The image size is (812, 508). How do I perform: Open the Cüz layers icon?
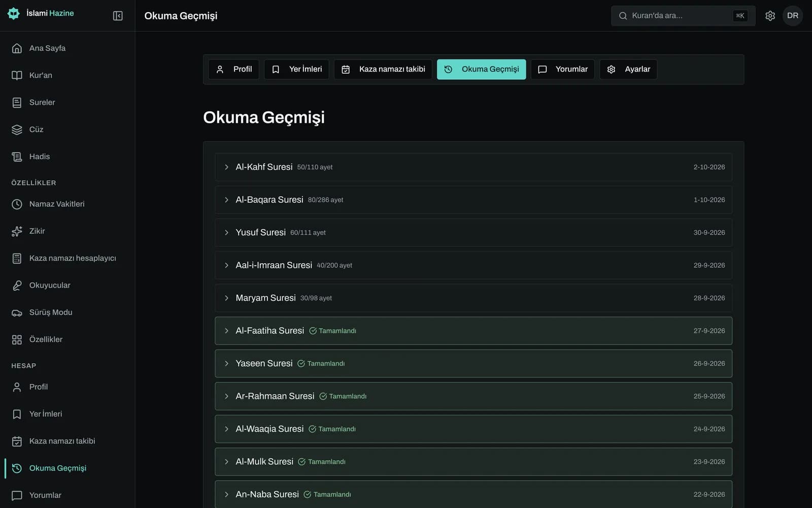click(17, 130)
